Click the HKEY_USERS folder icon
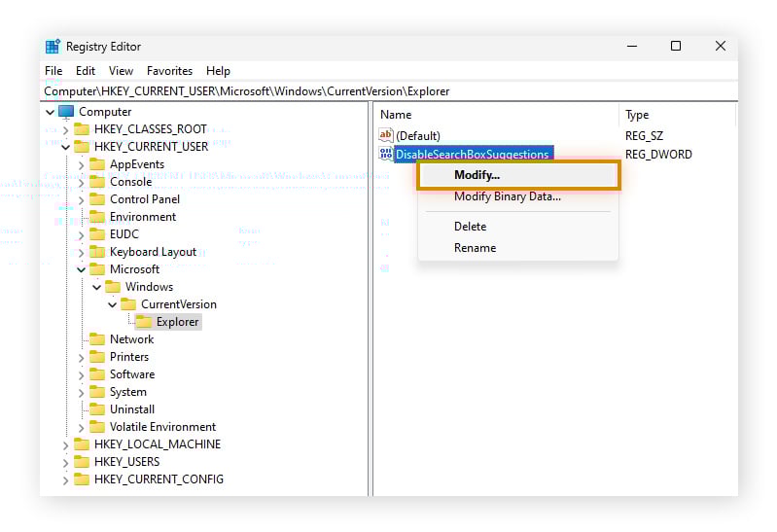 point(82,462)
